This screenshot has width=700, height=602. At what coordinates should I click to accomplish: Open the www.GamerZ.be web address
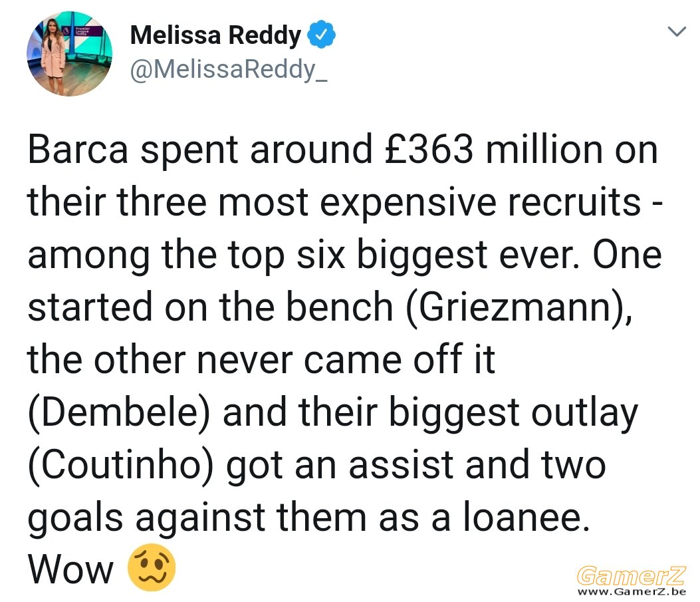[632, 592]
